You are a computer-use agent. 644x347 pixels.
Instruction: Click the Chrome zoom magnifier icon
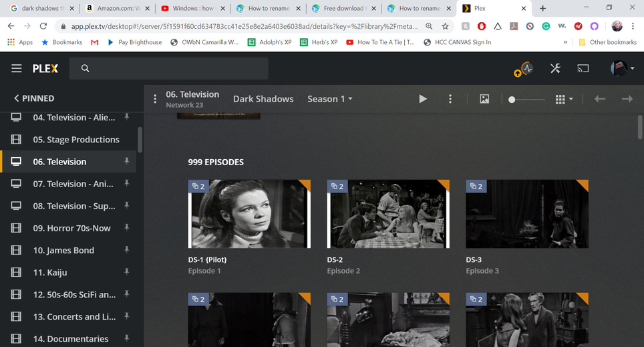point(429,26)
